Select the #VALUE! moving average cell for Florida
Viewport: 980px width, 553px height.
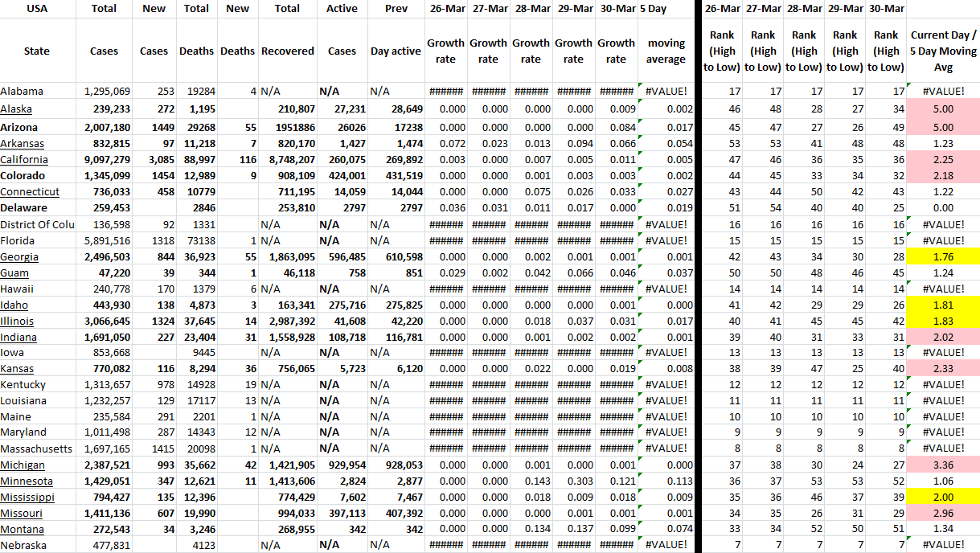click(666, 240)
